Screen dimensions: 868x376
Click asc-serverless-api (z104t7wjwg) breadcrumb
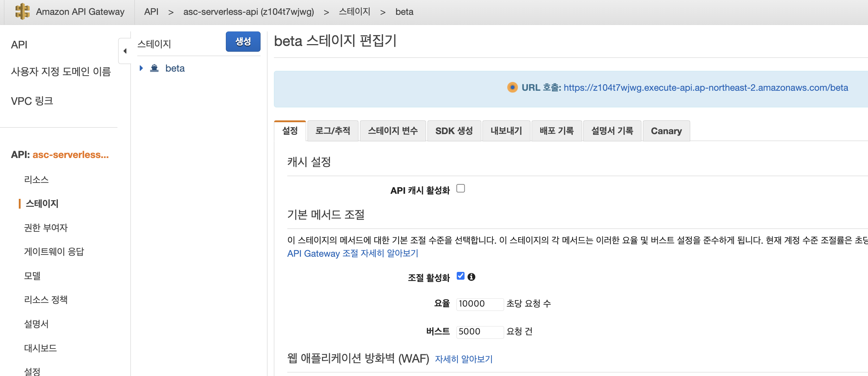249,12
